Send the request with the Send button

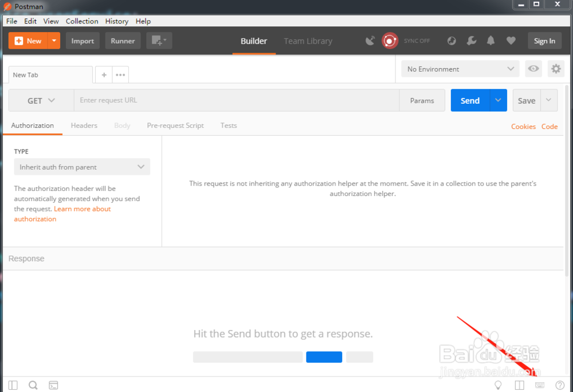pos(470,100)
